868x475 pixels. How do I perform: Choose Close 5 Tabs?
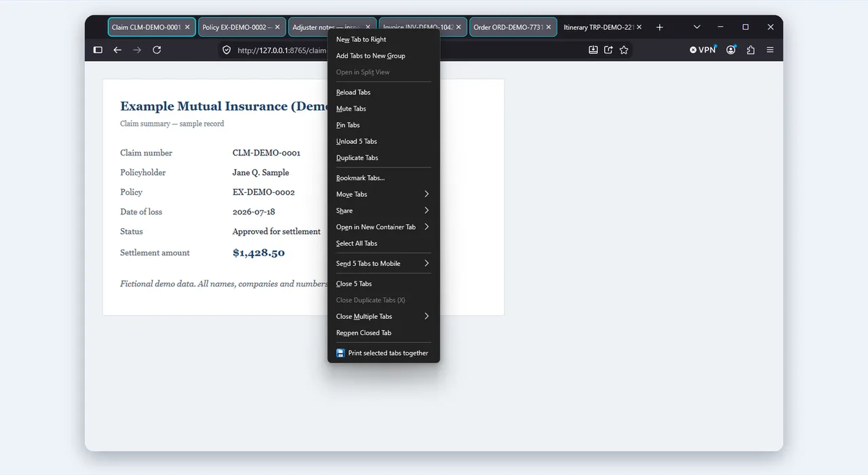click(384, 284)
